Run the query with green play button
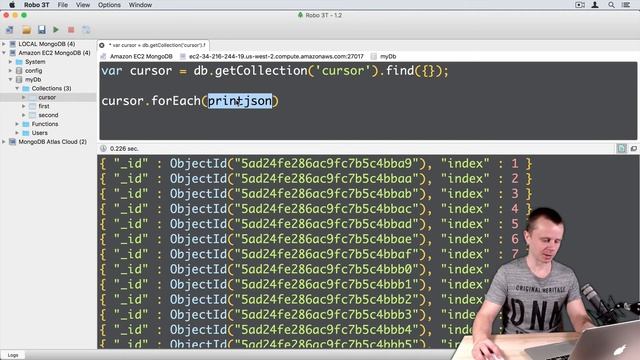 tap(56, 29)
